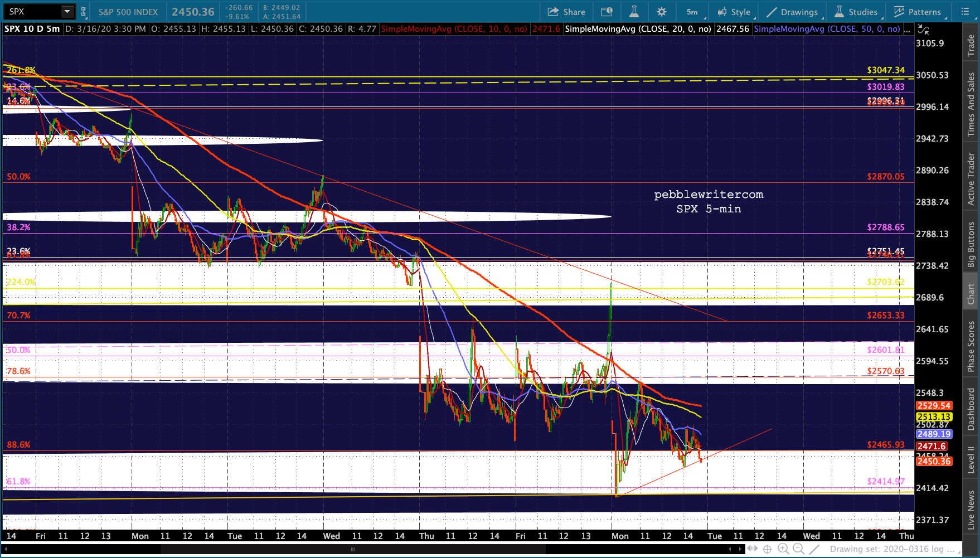
Task: Open chart settings gear icon
Action: [662, 12]
